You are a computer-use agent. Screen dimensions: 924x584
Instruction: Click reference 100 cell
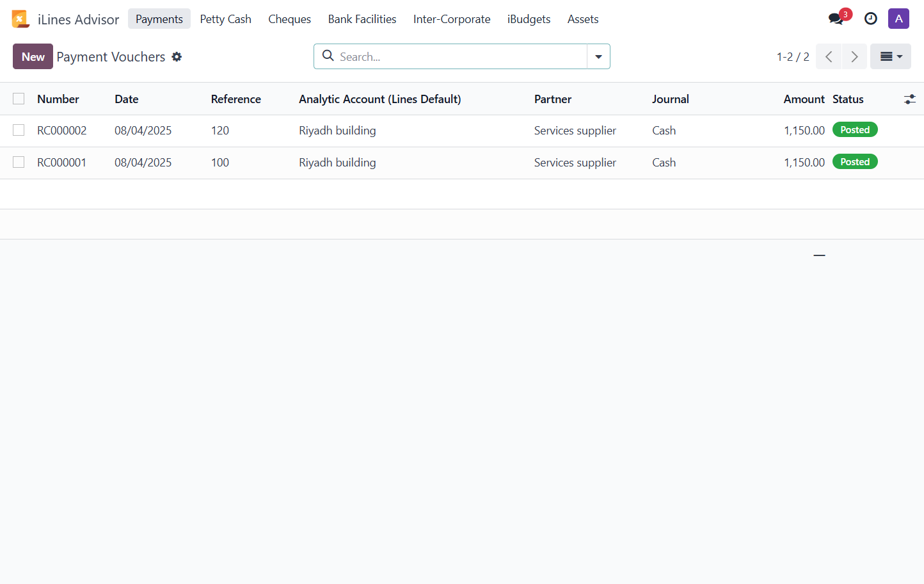pyautogui.click(x=220, y=162)
